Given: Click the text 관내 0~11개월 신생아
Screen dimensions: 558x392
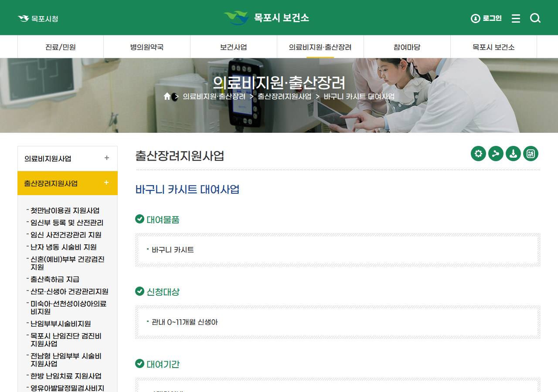Looking at the screenshot, I should tap(184, 322).
